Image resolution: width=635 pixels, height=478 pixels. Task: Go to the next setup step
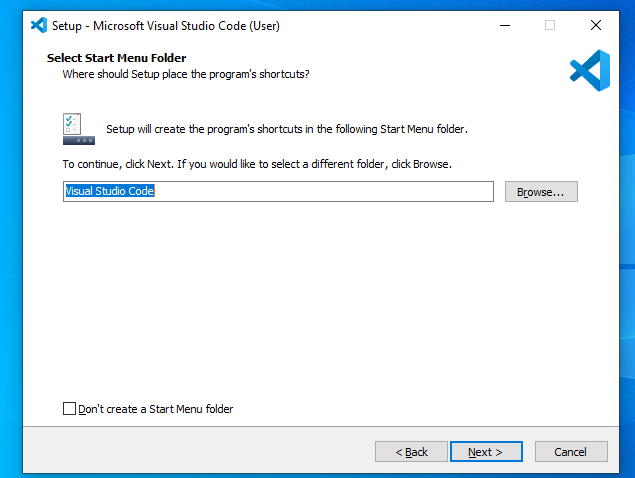[486, 452]
